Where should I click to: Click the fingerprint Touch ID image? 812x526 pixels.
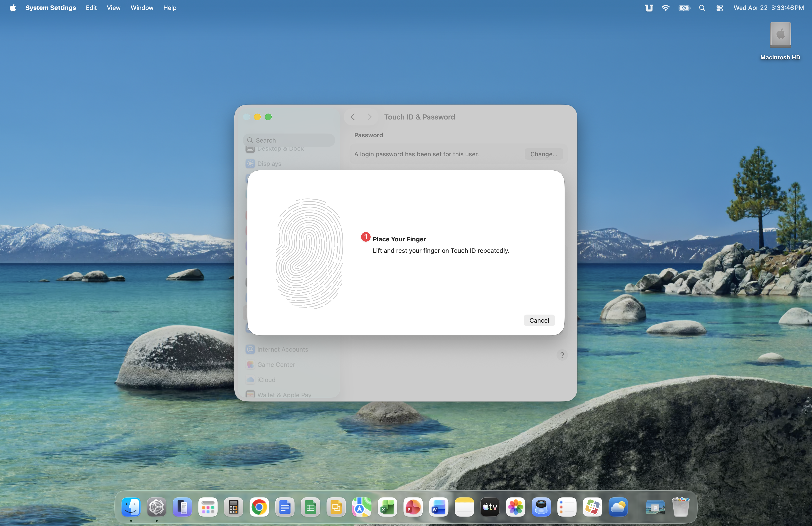[309, 253]
